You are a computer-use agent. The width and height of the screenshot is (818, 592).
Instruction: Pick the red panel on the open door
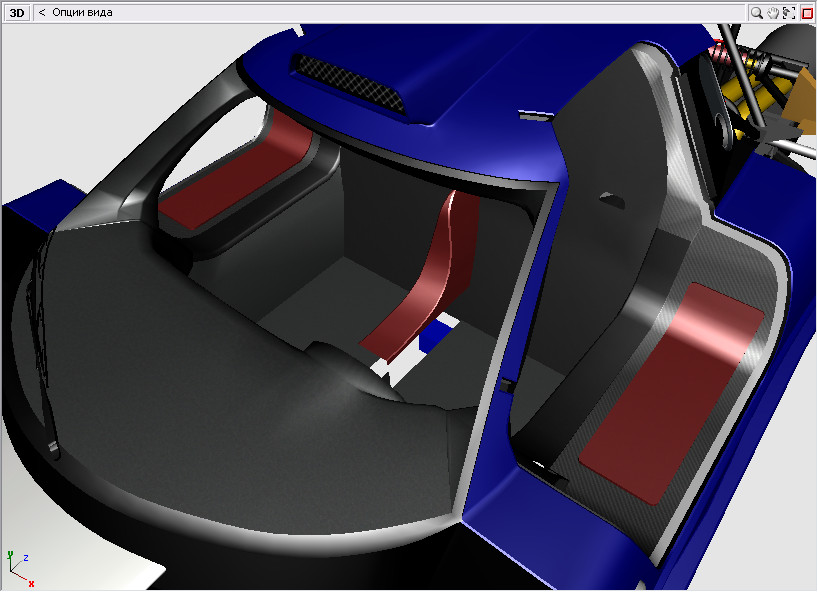[671, 390]
